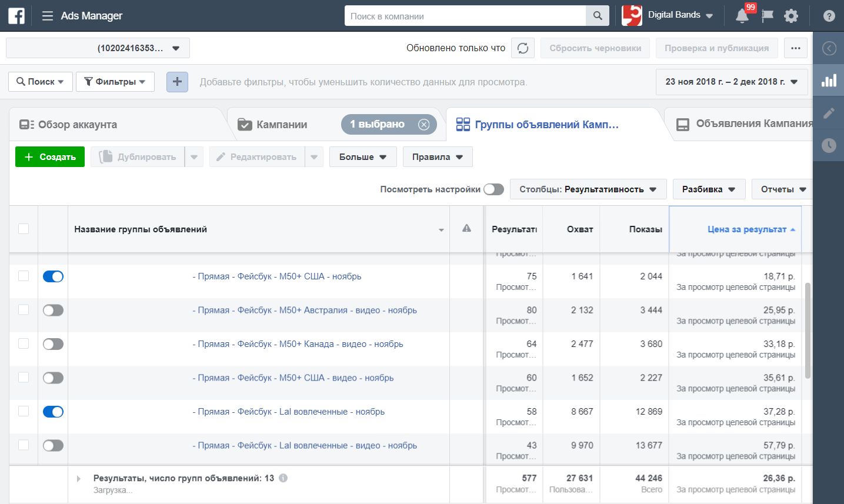Click the account overview tab icon
844x504 pixels.
26,125
